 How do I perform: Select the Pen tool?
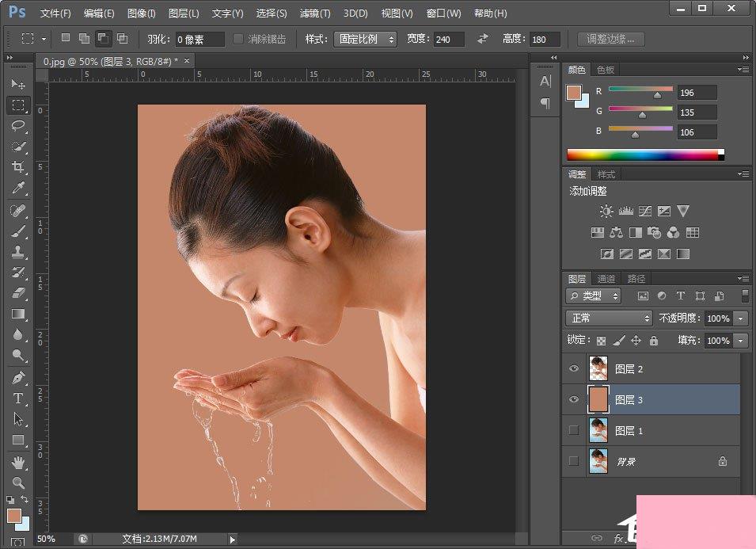tap(18, 378)
